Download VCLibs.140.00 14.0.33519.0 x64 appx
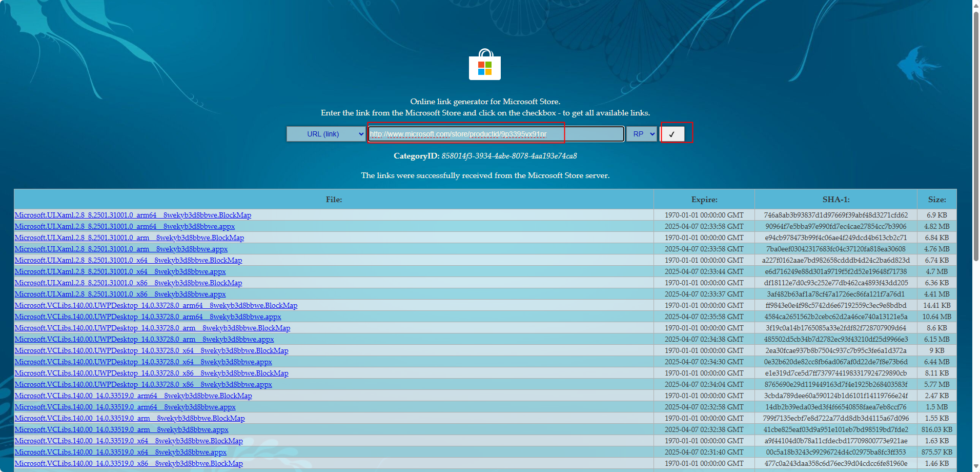This screenshot has height=472, width=980. (120, 452)
